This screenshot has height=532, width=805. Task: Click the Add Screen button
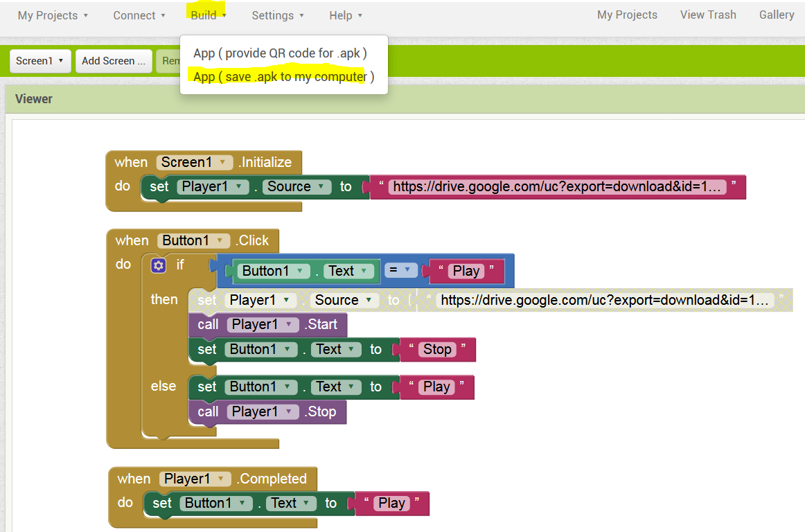tap(114, 61)
